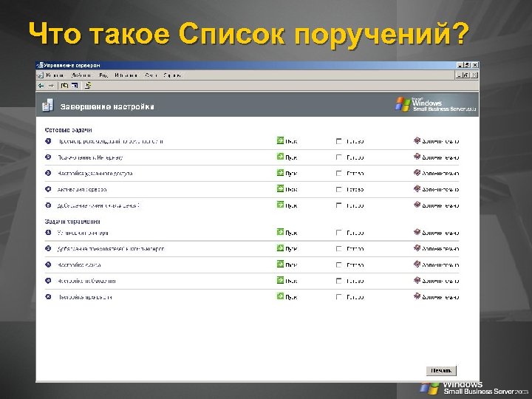Check Готово for Настройка удаленного доступа
Screen dimensions: 532x399
338,174
